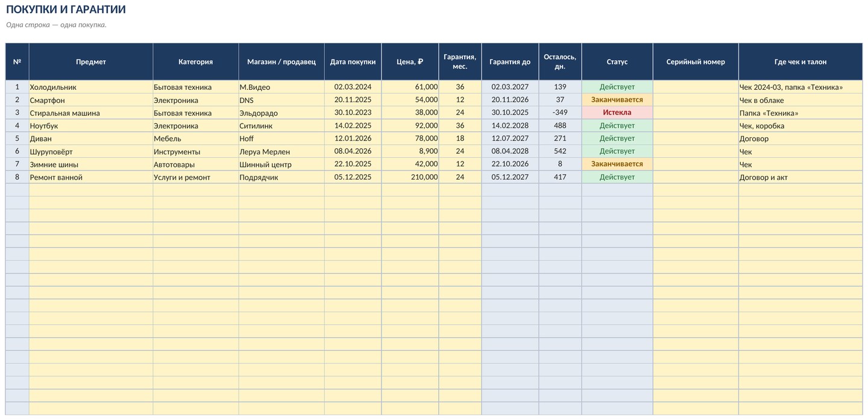Select the Холодильник row 'Действует' status
Screen dimensions: 868x420
tap(617, 87)
